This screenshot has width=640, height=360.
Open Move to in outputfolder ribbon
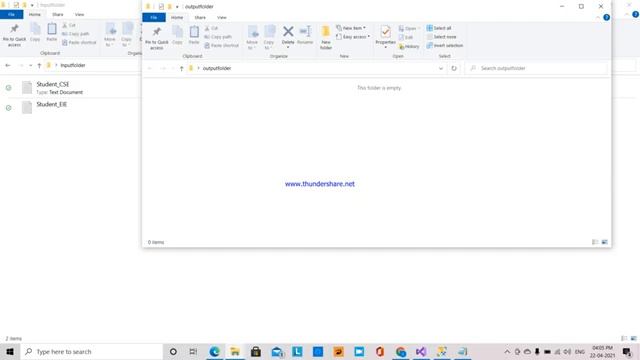(x=252, y=37)
